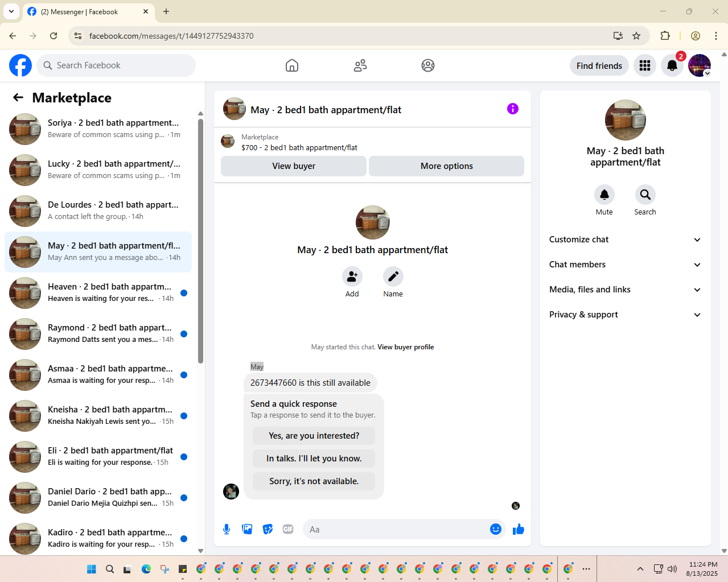This screenshot has height=582, width=728.
Task: Open a new browser tab plus button
Action: (166, 11)
